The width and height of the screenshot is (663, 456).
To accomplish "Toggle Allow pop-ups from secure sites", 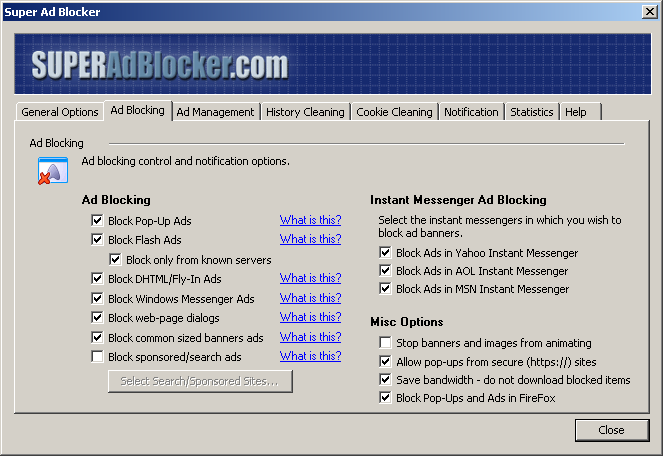I will (385, 361).
